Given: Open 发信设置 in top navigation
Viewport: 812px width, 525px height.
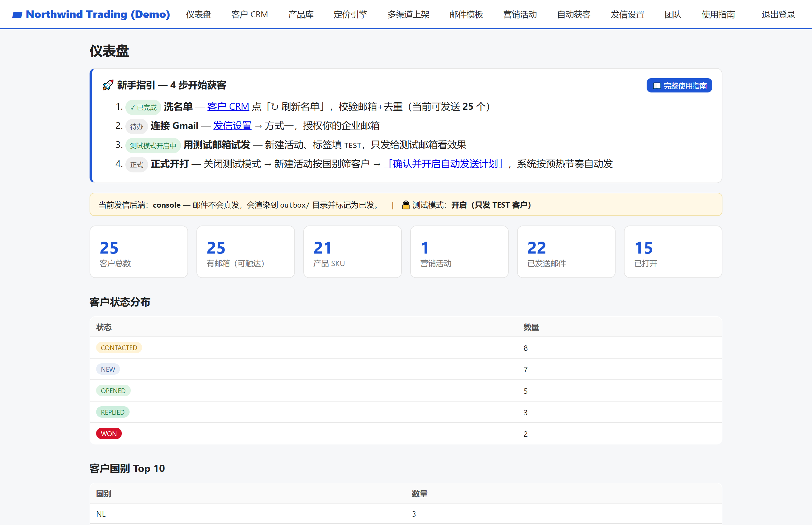Looking at the screenshot, I should pyautogui.click(x=628, y=14).
